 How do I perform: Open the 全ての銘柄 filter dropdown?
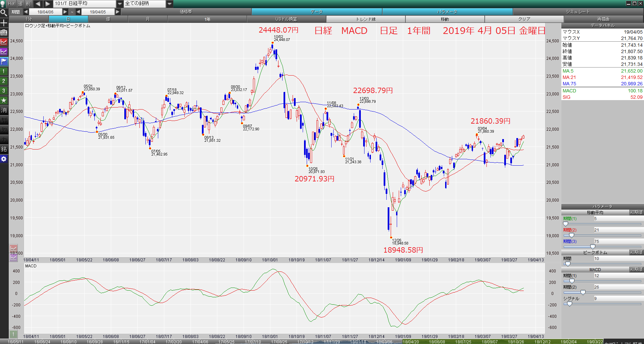(x=170, y=4)
